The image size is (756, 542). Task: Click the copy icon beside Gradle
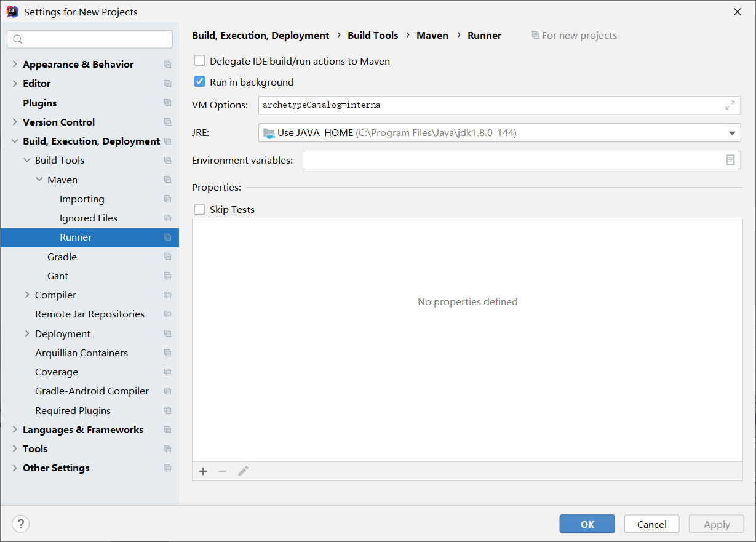click(x=167, y=257)
